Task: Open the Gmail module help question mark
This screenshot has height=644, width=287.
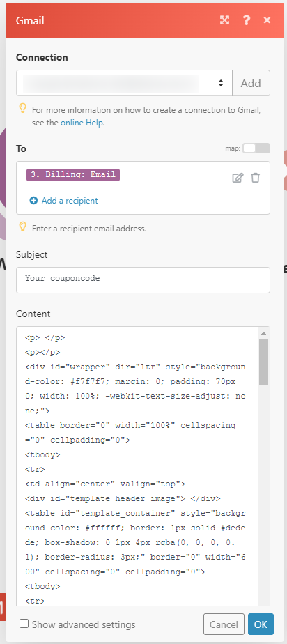Action: [247, 20]
